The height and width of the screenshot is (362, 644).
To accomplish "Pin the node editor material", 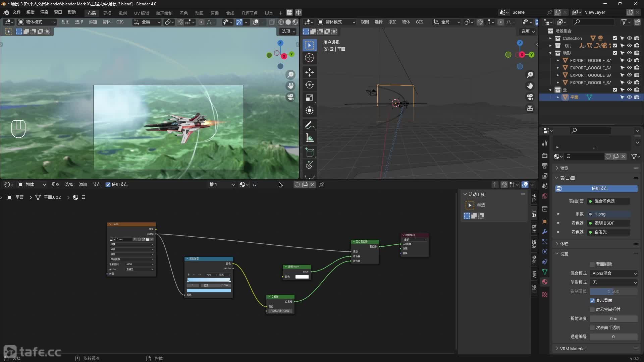I will [321, 184].
